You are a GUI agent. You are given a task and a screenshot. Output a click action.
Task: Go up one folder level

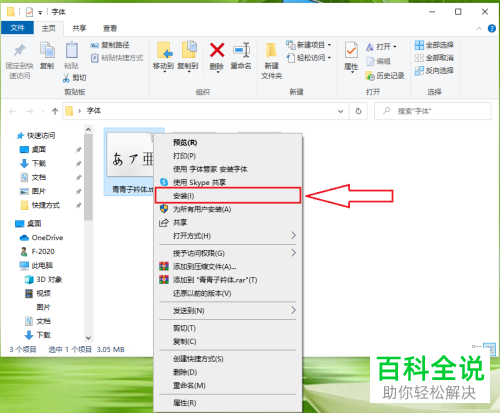55,111
